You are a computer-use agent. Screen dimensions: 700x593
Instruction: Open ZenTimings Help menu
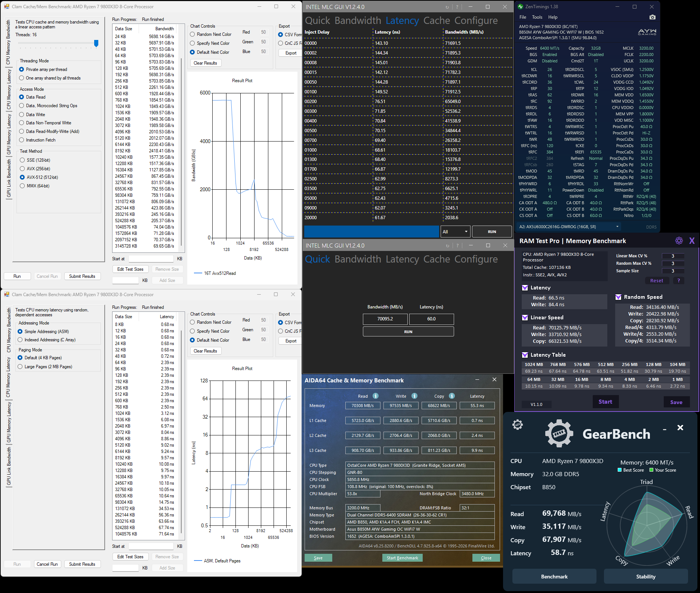[553, 17]
